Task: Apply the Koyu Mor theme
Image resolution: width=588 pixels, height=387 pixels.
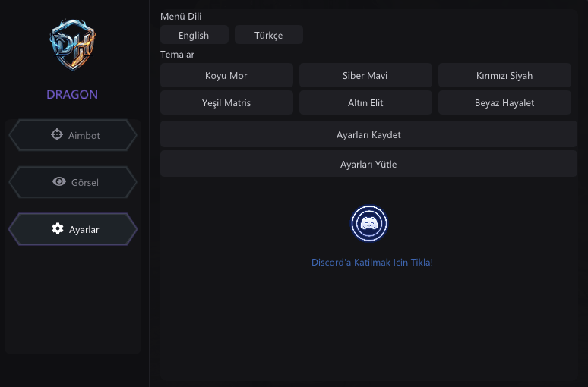Action: point(226,75)
